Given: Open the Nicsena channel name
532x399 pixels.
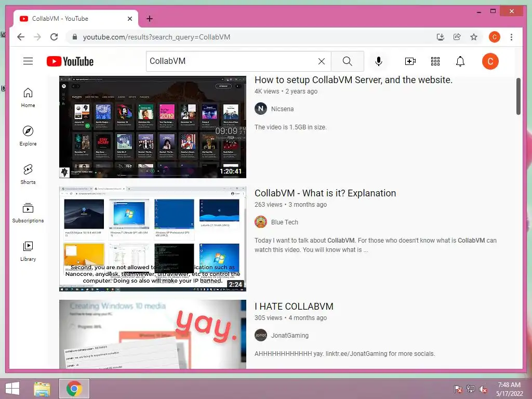Looking at the screenshot, I should pos(282,109).
